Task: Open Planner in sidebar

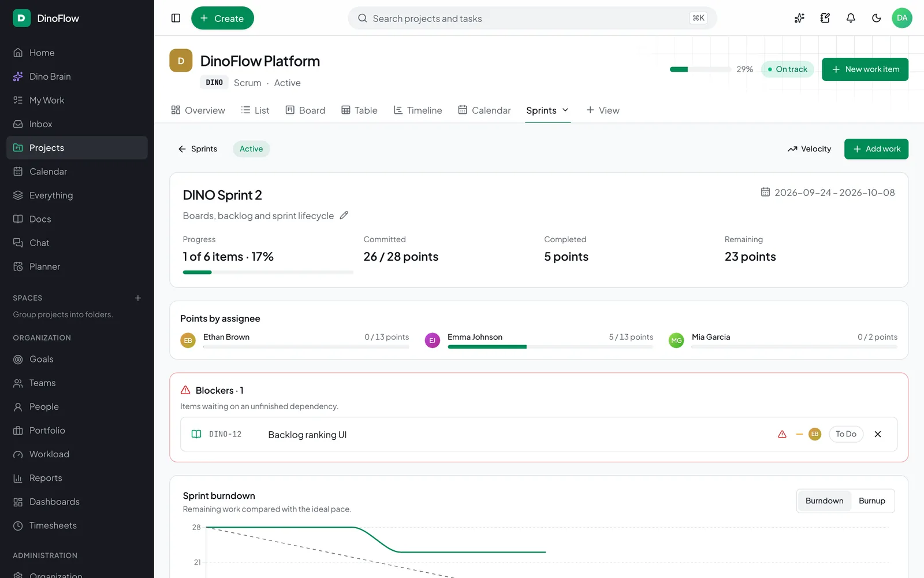Action: pos(77,266)
